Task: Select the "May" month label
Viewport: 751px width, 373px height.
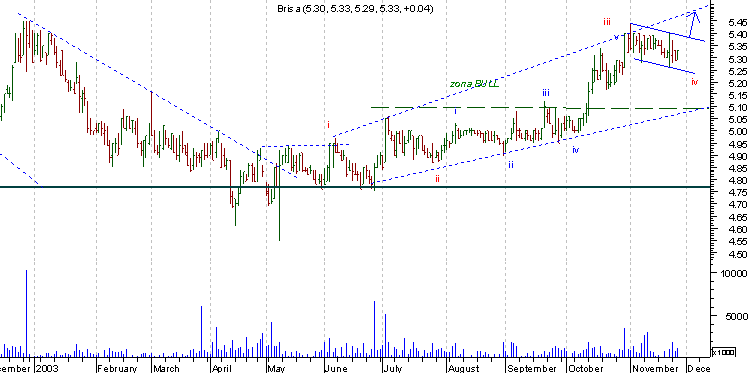Action: point(276,369)
